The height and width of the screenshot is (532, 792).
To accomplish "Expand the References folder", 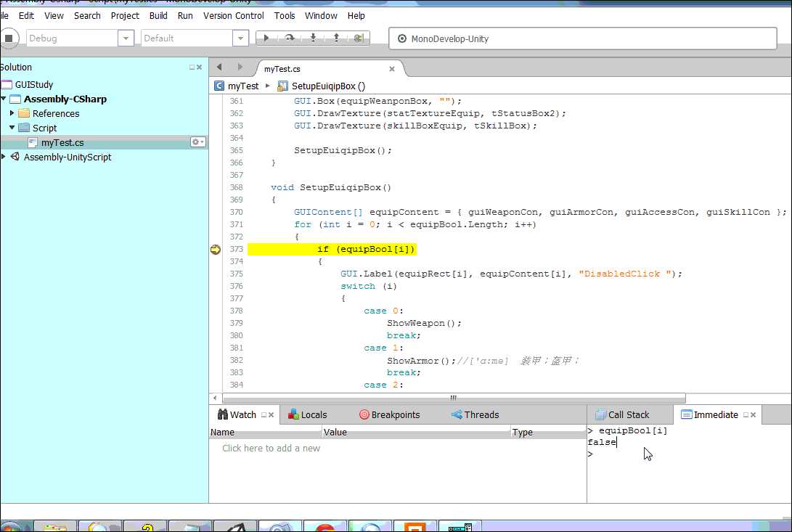I will (12, 113).
